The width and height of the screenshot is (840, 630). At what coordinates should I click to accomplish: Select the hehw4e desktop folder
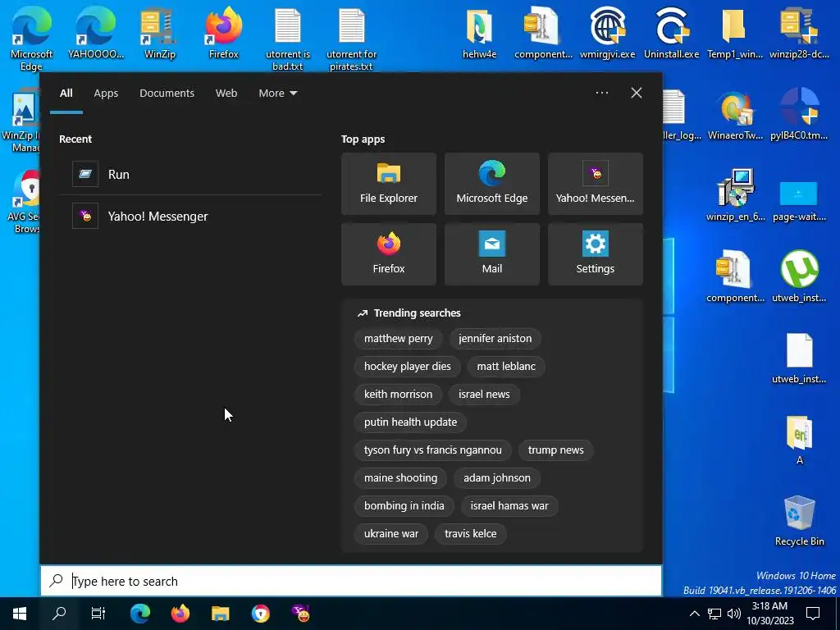479,33
